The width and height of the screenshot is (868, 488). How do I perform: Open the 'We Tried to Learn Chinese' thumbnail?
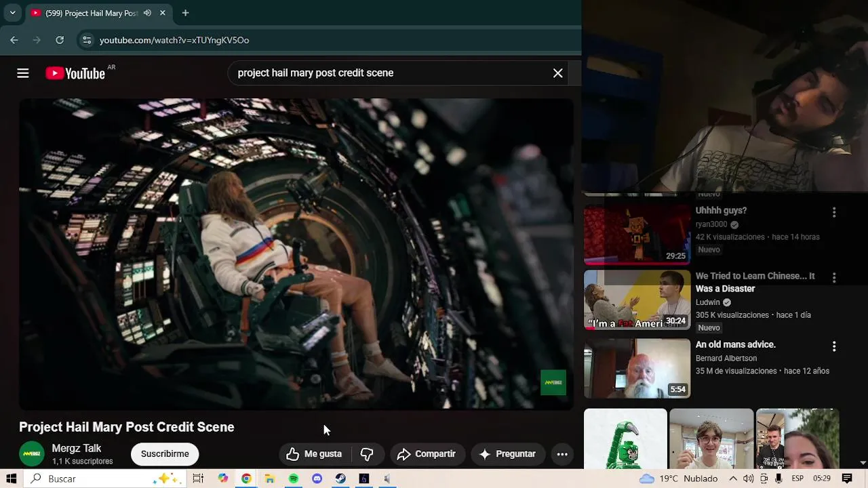(x=637, y=300)
